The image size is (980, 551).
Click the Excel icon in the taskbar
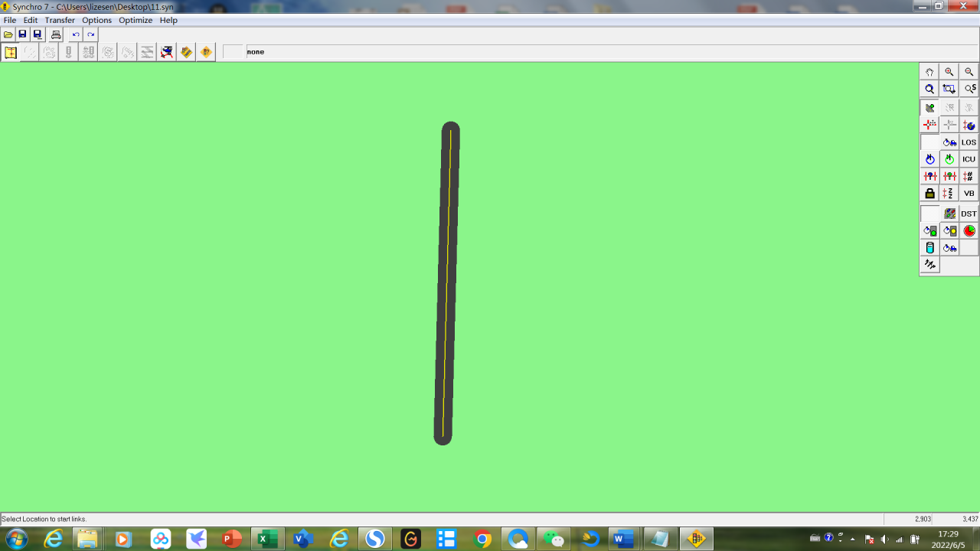click(266, 539)
